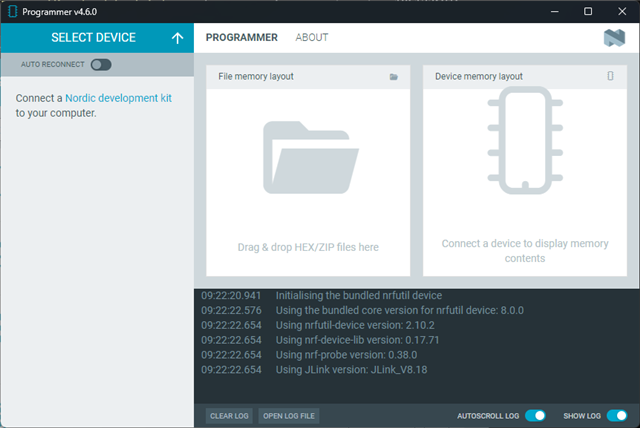
Task: Select the 'Device memory layout' heading
Action: click(479, 76)
